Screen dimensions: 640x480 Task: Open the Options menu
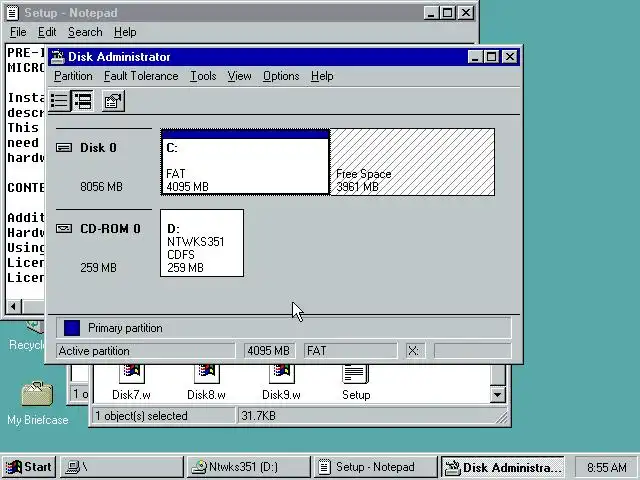pos(281,76)
